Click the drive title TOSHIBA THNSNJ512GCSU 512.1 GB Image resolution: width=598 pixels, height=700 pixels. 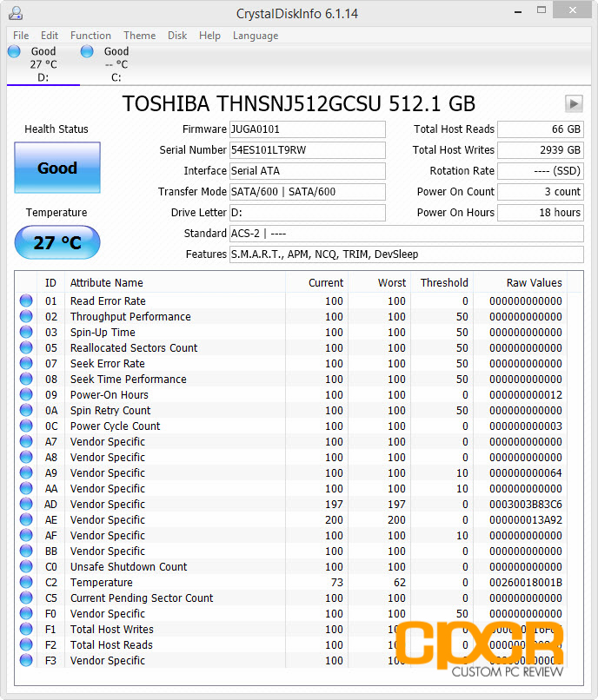(x=298, y=104)
